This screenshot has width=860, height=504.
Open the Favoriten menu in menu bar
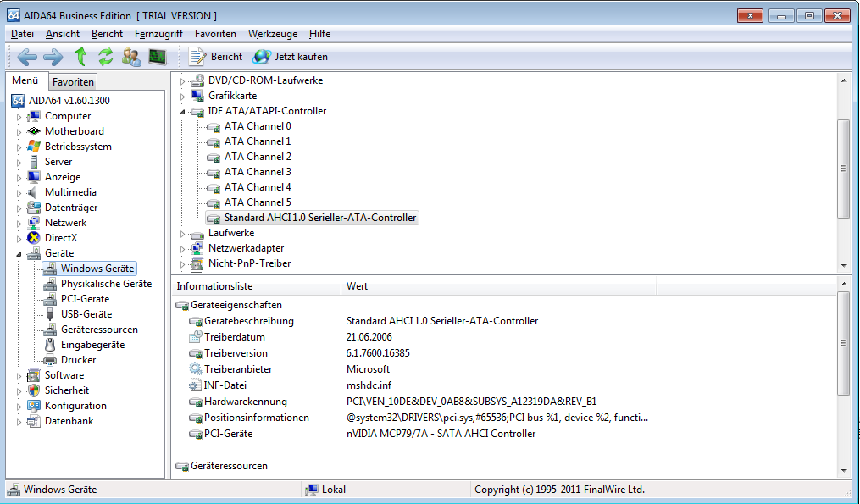[x=215, y=34]
